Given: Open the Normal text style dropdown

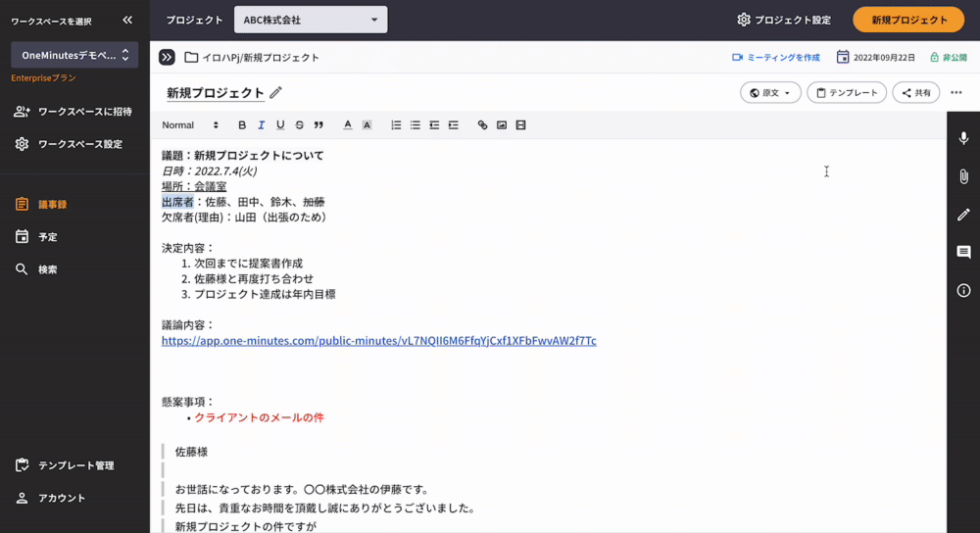Looking at the screenshot, I should [190, 125].
